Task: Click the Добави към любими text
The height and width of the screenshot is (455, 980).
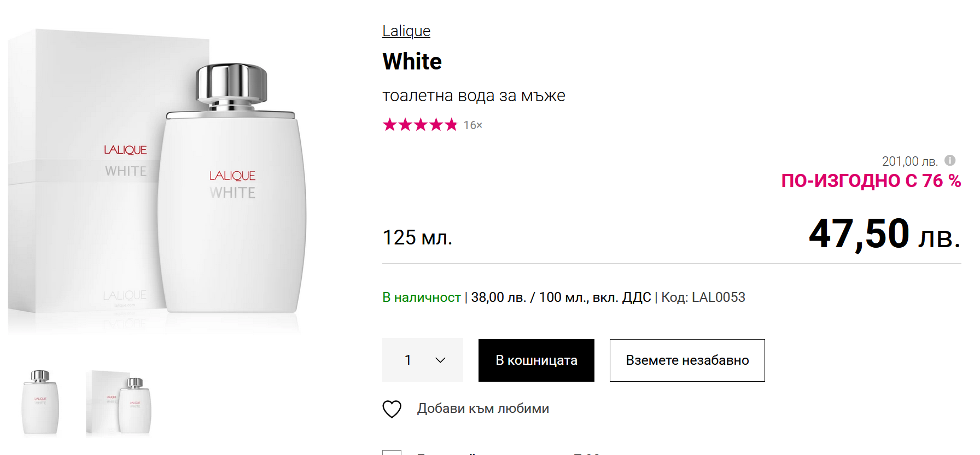Action: (x=483, y=409)
